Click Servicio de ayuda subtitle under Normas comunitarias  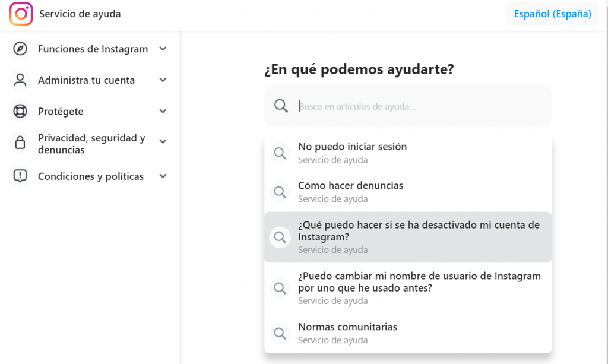click(x=332, y=340)
